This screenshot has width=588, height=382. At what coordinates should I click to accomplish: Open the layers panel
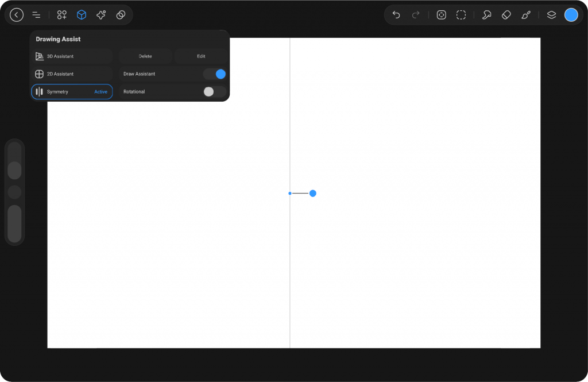click(x=551, y=15)
